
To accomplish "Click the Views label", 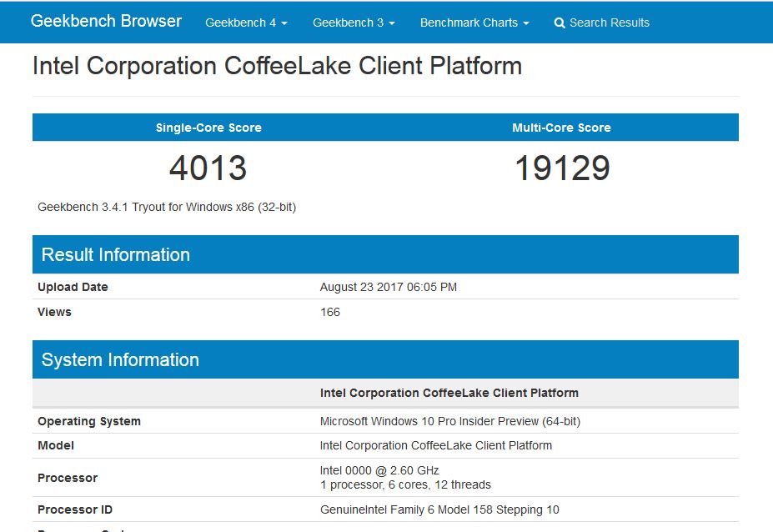I will pyautogui.click(x=54, y=312).
